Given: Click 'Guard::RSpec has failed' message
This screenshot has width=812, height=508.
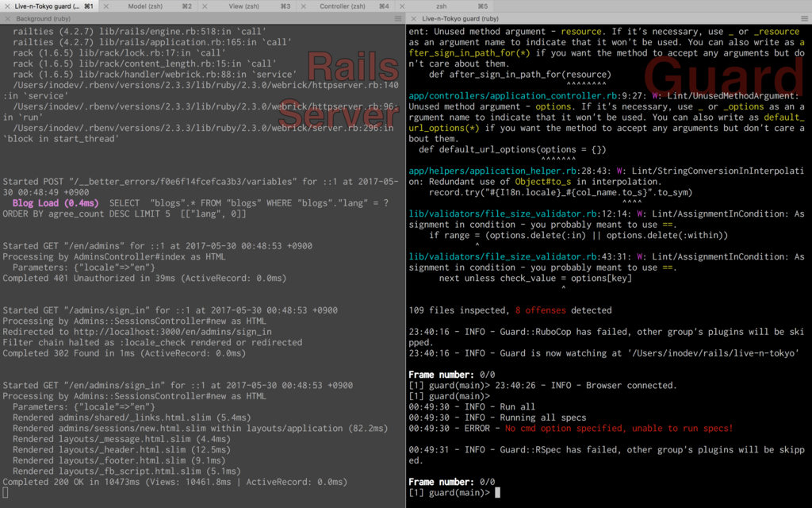Looking at the screenshot, I should pos(607,455).
